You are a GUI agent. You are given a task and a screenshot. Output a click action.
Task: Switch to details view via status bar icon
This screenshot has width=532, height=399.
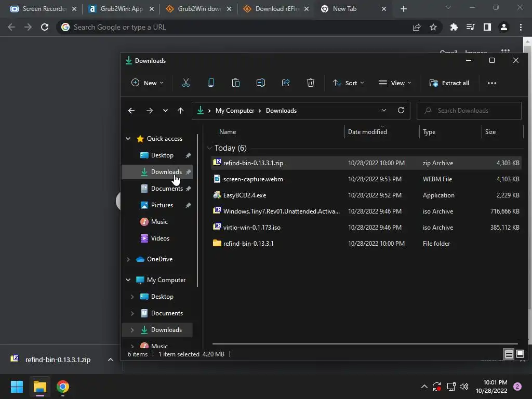click(509, 354)
